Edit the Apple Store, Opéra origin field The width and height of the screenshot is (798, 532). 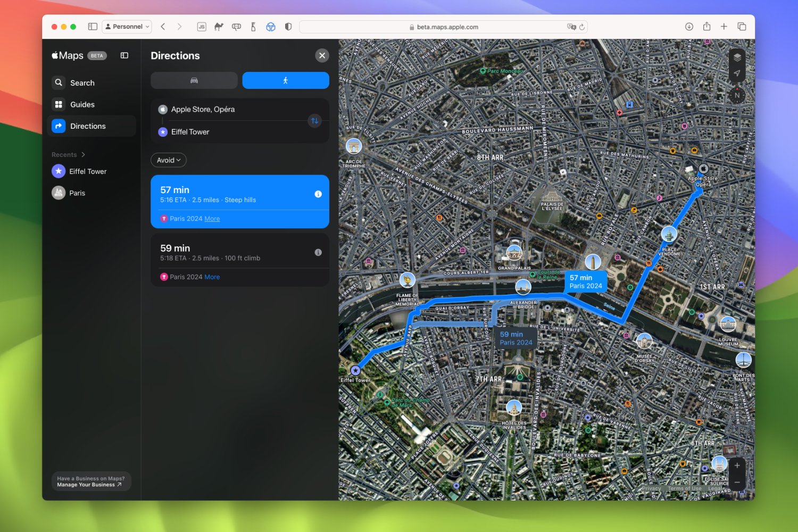coord(232,110)
